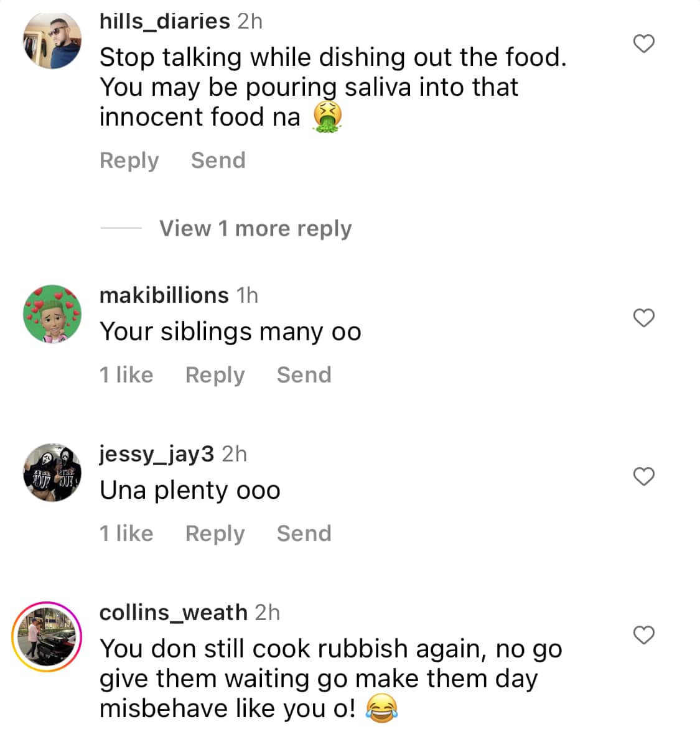View likes on makibillions comment
This screenshot has height=737, width=700.
tap(126, 375)
